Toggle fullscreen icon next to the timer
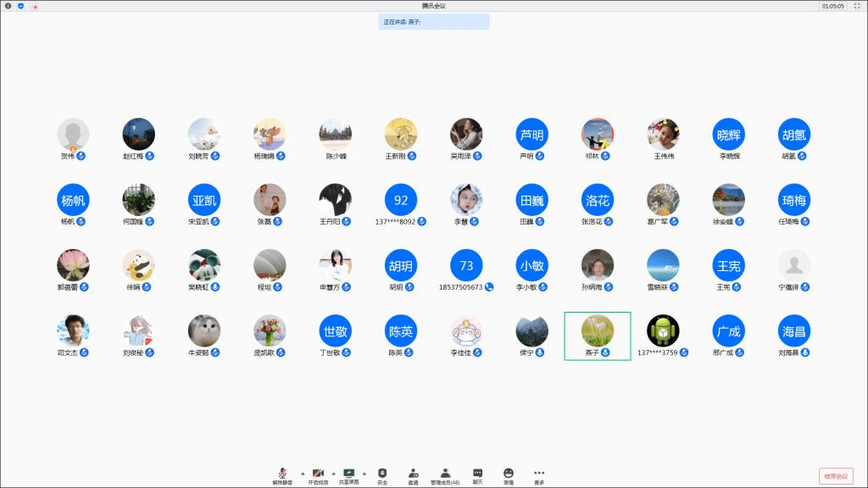Image resolution: width=868 pixels, height=488 pixels. pos(857,6)
